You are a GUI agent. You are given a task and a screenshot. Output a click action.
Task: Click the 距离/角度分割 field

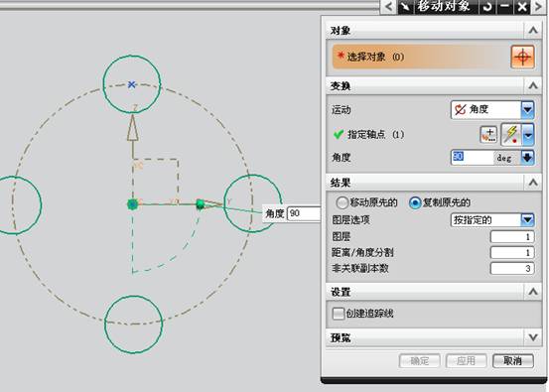click(x=512, y=252)
